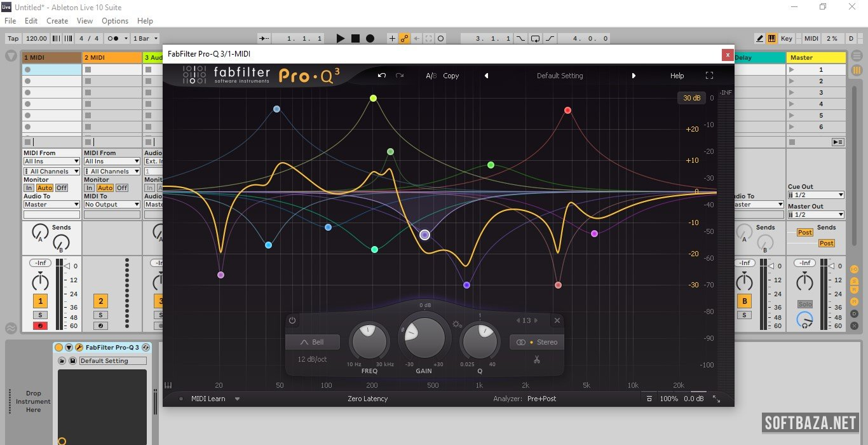Click the Stop transport button
This screenshot has height=445, width=868.
tap(355, 38)
